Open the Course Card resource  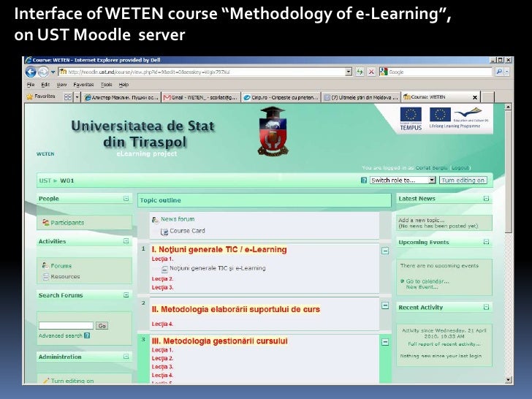187,231
